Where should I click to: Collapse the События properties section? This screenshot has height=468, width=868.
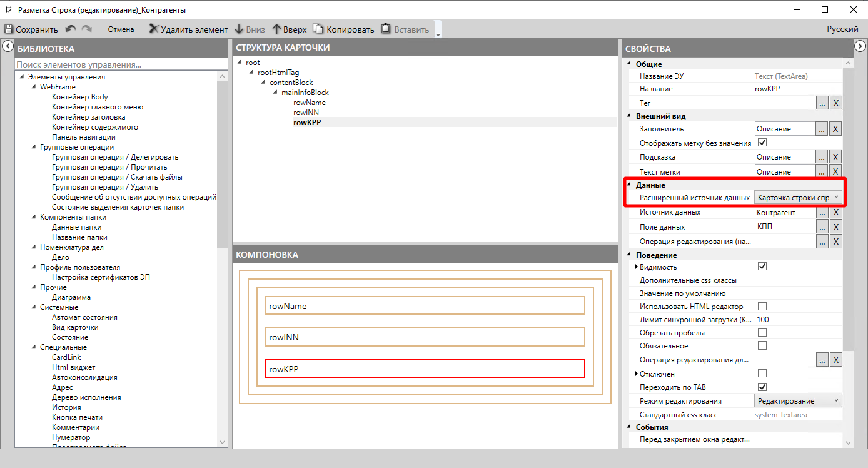pyautogui.click(x=629, y=427)
